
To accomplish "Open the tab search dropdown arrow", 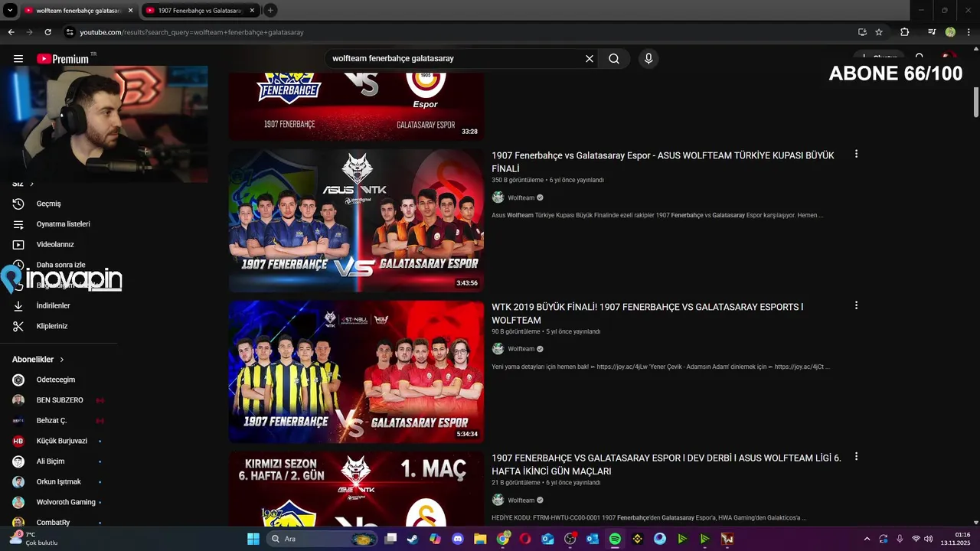I will pyautogui.click(x=10, y=11).
